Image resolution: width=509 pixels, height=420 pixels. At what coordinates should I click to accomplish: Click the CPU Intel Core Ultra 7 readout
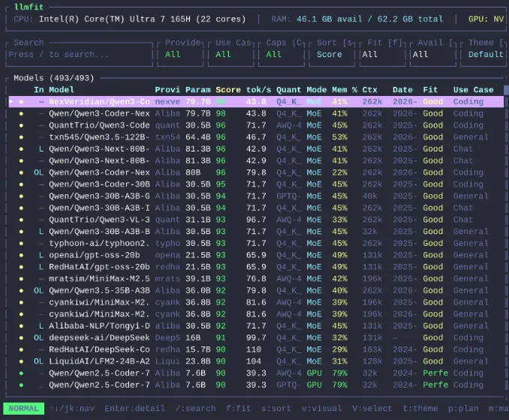[x=130, y=19]
